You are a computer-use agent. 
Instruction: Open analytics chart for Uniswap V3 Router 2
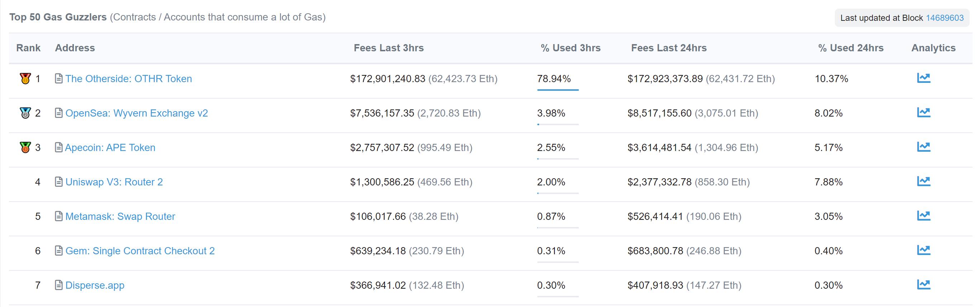923,181
